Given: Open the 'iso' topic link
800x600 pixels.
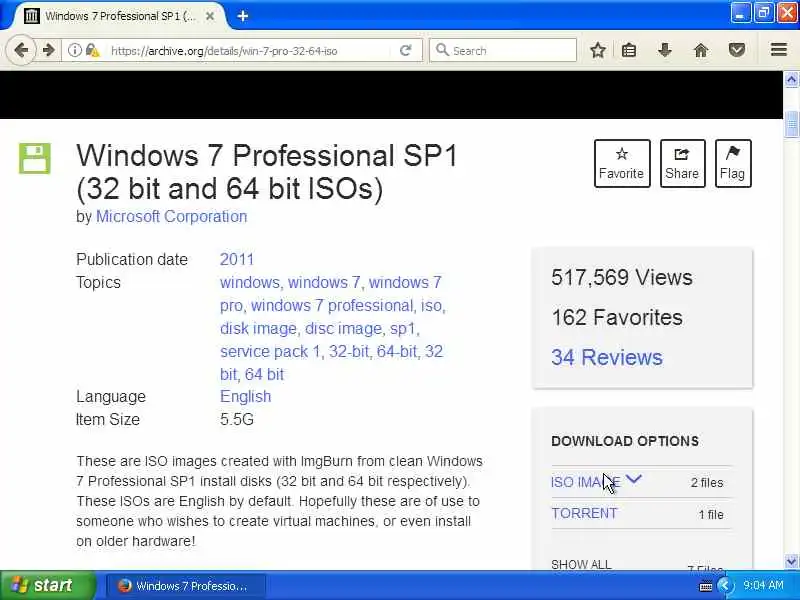Looking at the screenshot, I should pos(431,306).
